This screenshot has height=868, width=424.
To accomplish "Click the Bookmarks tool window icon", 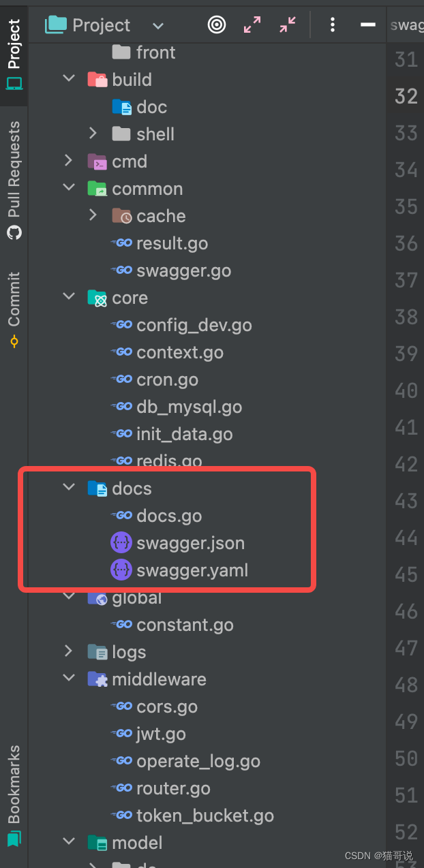I will (x=14, y=839).
